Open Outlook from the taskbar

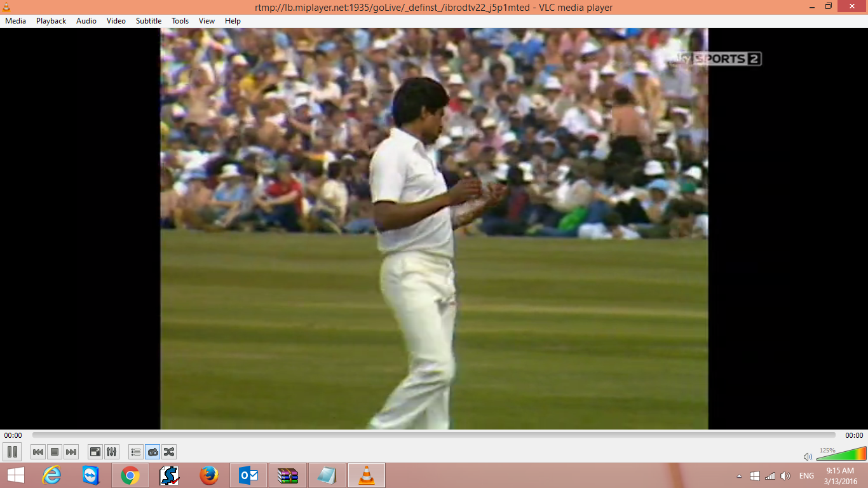pyautogui.click(x=248, y=475)
